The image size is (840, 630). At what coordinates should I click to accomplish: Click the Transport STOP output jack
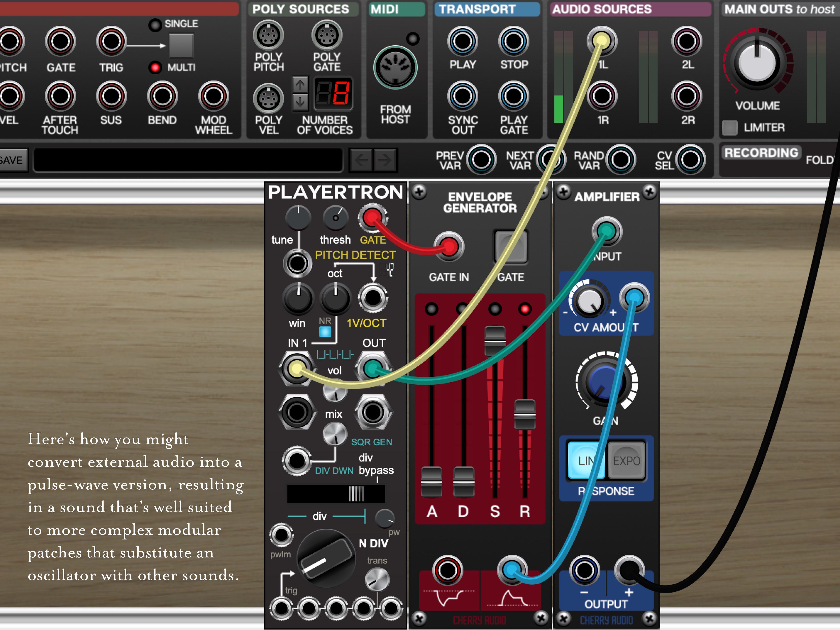(513, 41)
